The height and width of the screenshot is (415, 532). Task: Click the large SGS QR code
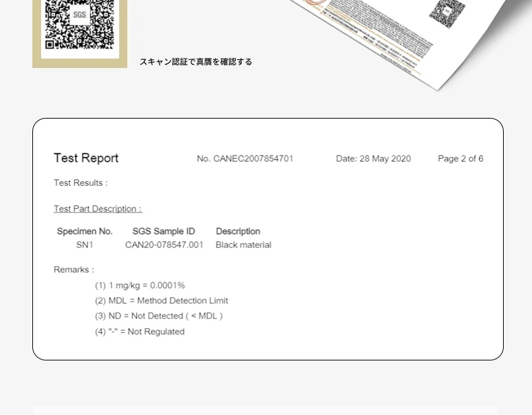[79, 25]
